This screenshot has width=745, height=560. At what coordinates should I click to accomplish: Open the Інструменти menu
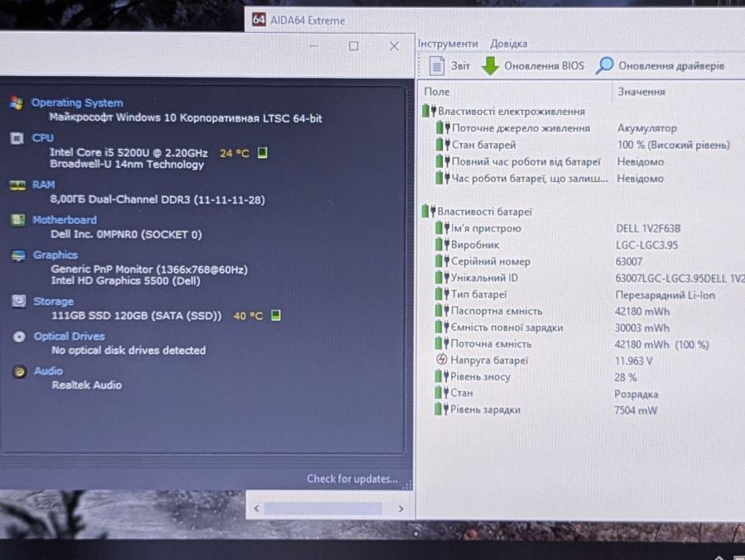(x=448, y=44)
